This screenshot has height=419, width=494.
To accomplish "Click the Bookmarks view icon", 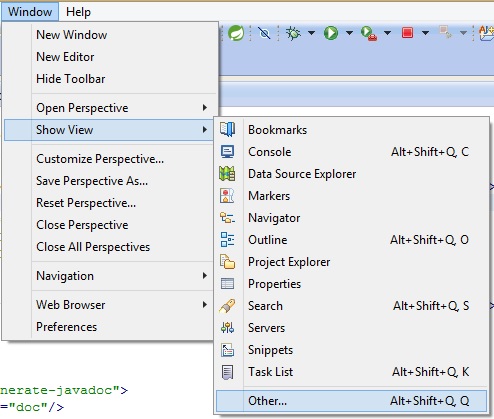I will pos(227,129).
